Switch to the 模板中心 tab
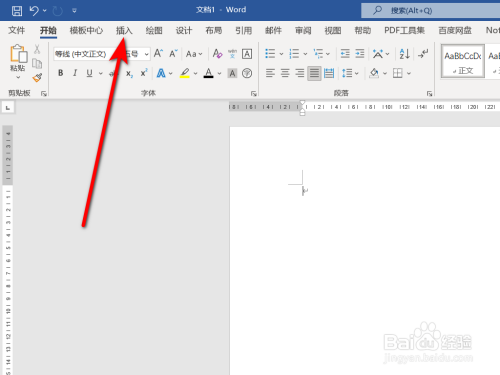 (x=86, y=31)
